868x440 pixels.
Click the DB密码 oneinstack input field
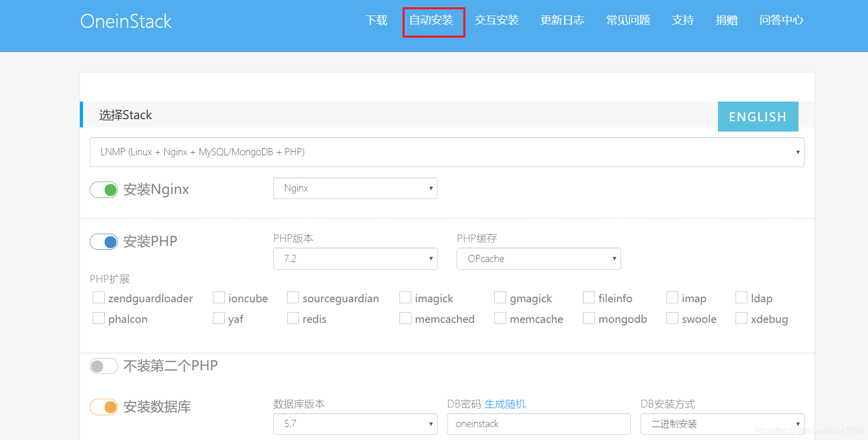(539, 424)
